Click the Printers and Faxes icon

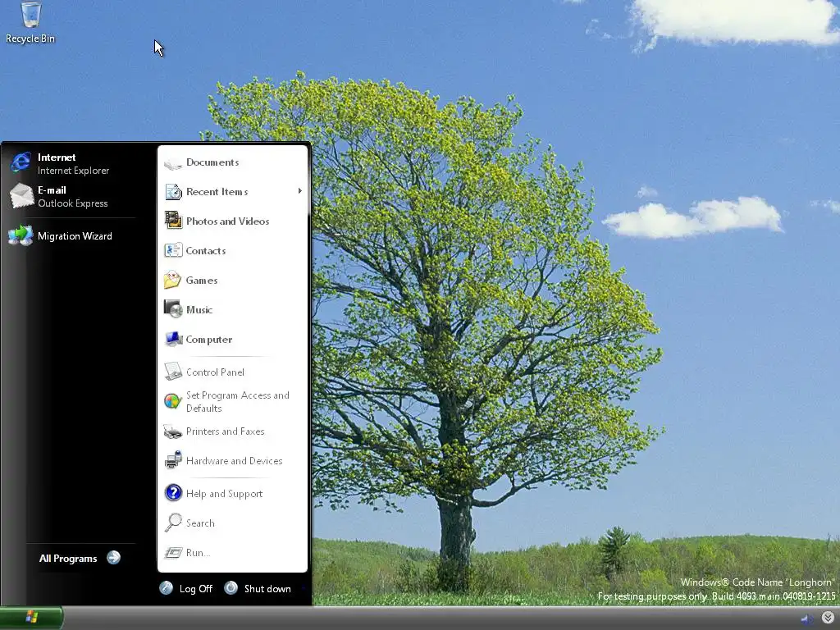point(173,431)
